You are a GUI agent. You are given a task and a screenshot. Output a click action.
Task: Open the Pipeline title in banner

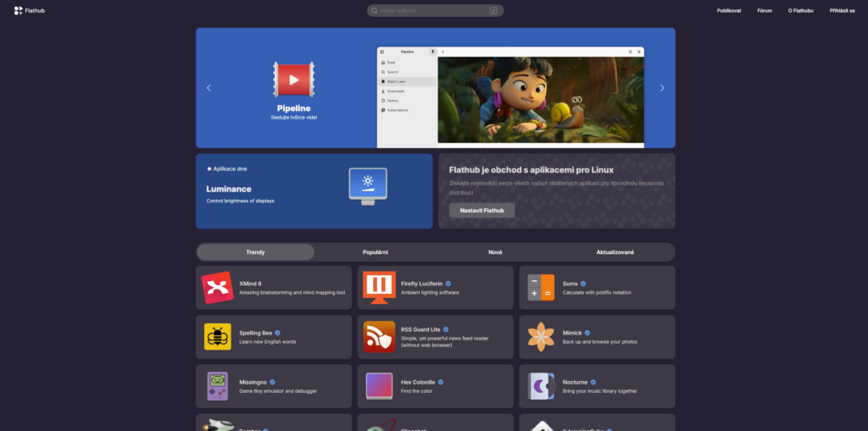pos(294,108)
